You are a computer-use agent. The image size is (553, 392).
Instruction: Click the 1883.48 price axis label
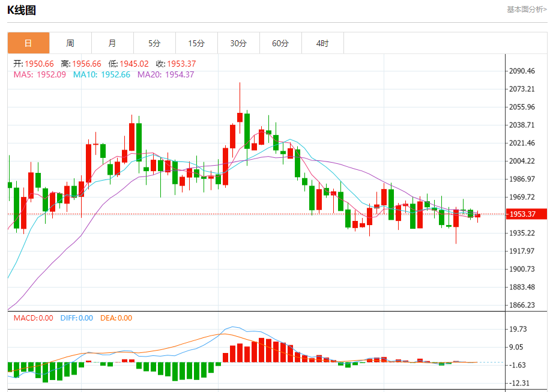522,287
